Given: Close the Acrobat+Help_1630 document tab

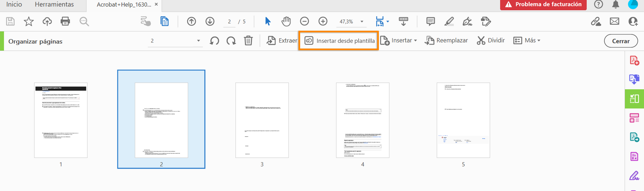Looking at the screenshot, I should pyautogui.click(x=156, y=4).
